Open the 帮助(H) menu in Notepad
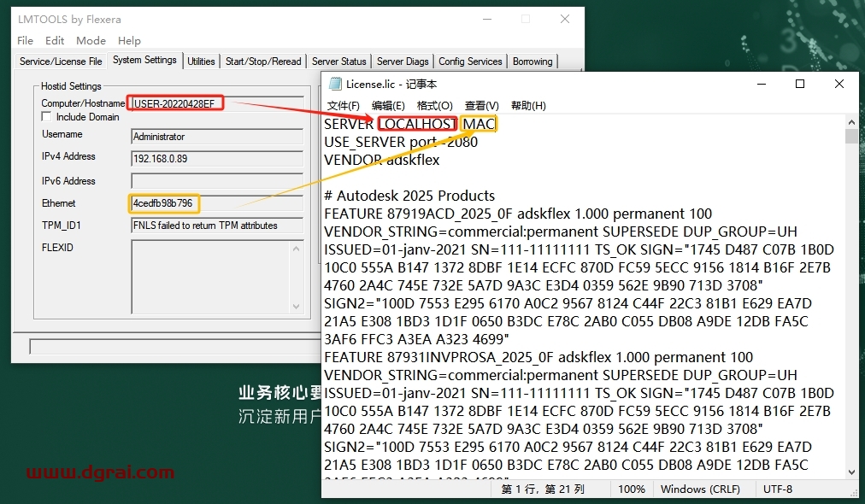This screenshot has height=504, width=865. point(528,105)
